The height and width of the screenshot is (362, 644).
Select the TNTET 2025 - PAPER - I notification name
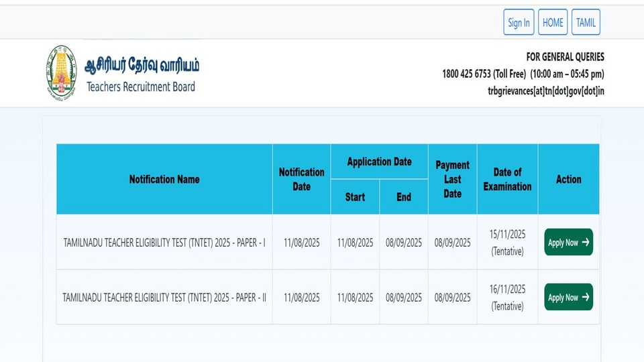pos(164,243)
